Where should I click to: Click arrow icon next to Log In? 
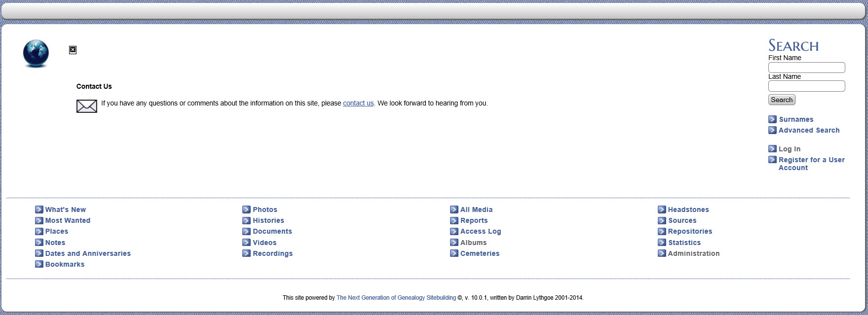(x=772, y=149)
